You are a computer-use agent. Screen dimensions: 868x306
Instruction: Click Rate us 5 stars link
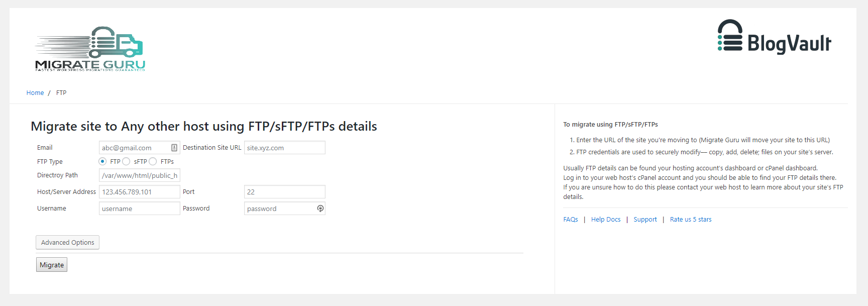690,220
